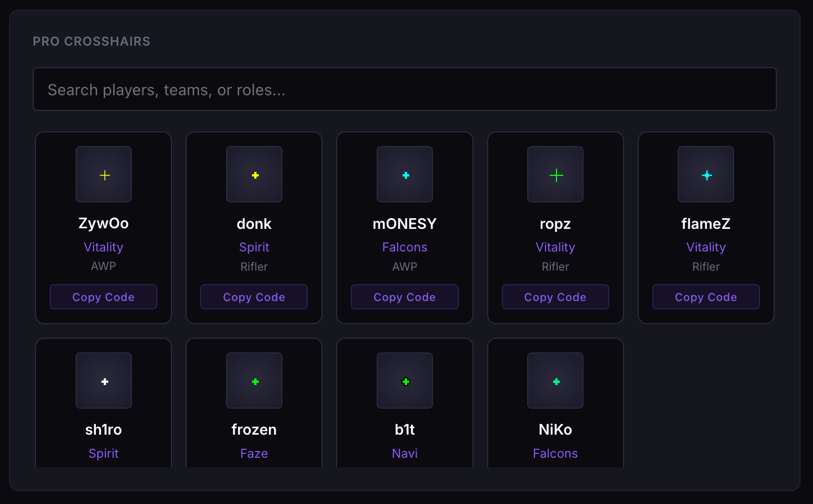Copy Code for ropz's crosshair
This screenshot has height=504, width=813.
pos(555,297)
